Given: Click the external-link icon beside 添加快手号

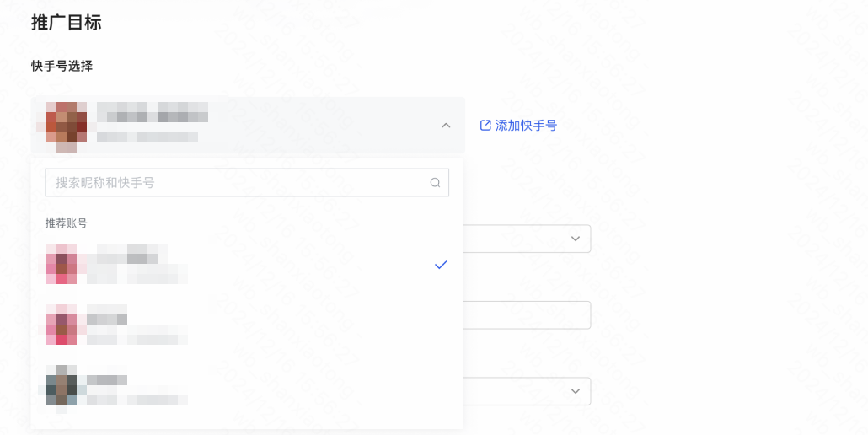Looking at the screenshot, I should point(485,125).
